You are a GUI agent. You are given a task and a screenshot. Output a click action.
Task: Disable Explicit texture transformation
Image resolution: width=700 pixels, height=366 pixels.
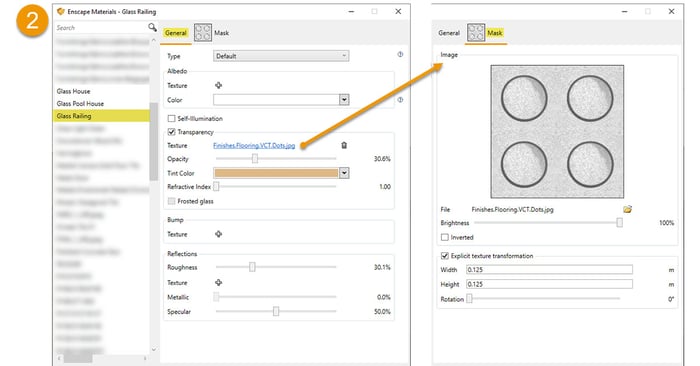click(x=445, y=256)
